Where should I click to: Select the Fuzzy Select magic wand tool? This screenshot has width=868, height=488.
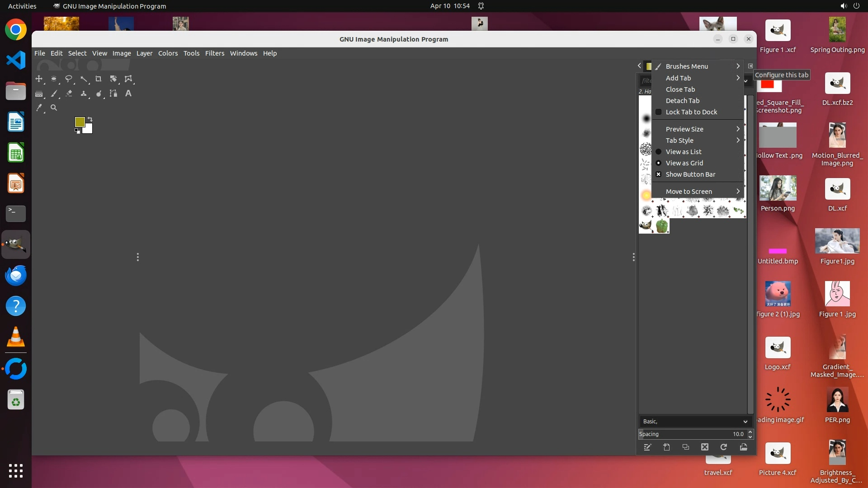[84, 79]
